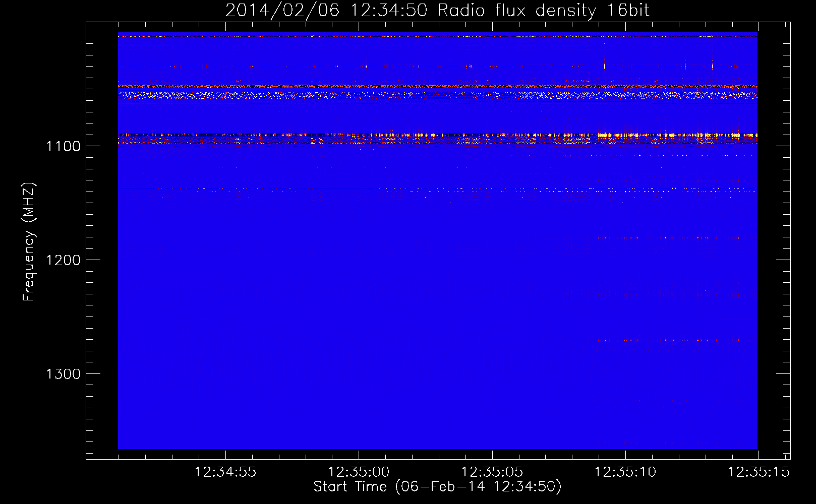The width and height of the screenshot is (816, 504).
Task: Click the 12:34:55 time tick label
Action: coord(225,472)
